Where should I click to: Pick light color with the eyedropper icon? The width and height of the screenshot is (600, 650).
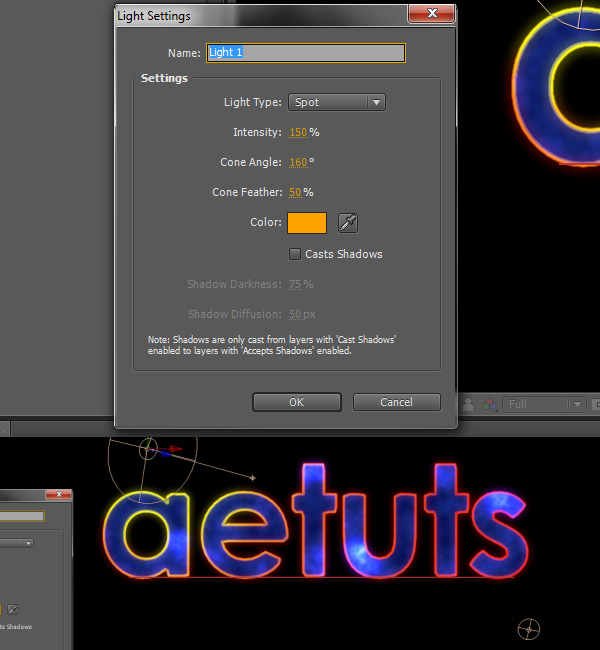tap(347, 223)
